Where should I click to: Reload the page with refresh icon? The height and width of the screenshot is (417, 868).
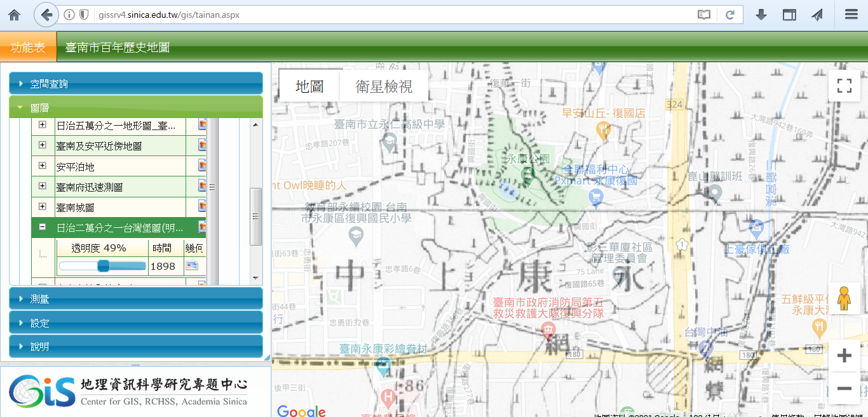(x=730, y=15)
